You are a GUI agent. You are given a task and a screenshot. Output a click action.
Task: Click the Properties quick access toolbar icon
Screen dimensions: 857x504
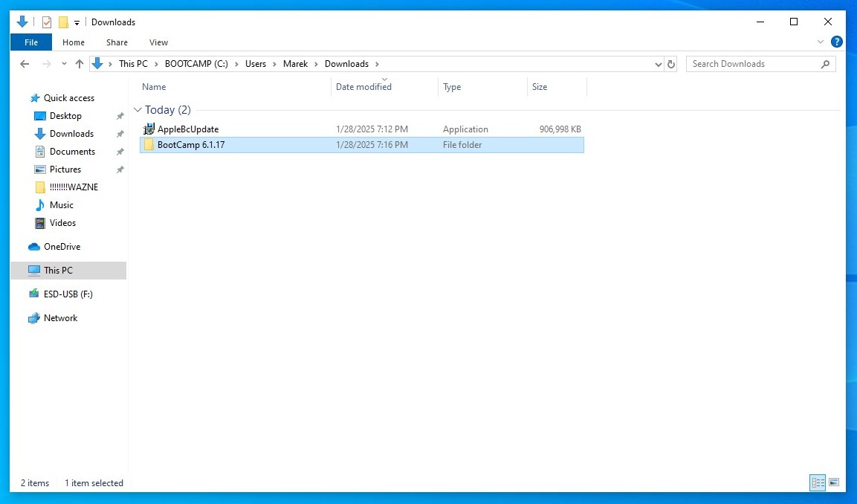click(x=47, y=22)
